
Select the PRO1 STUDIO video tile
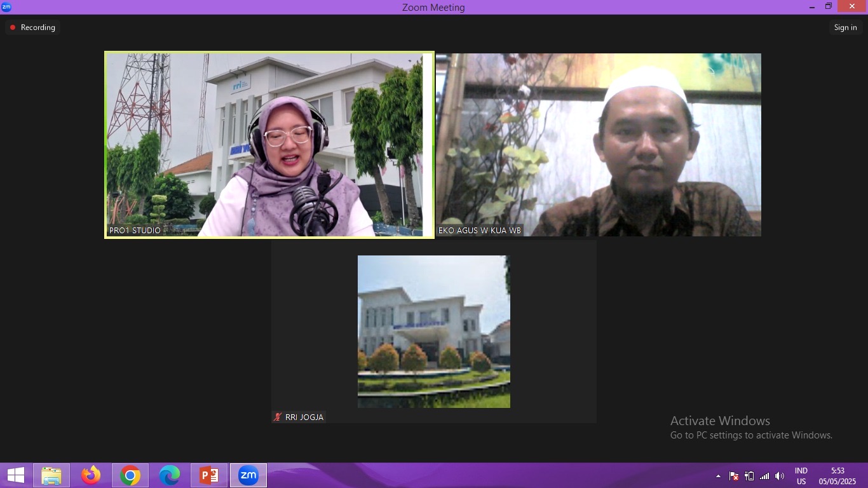pos(269,145)
